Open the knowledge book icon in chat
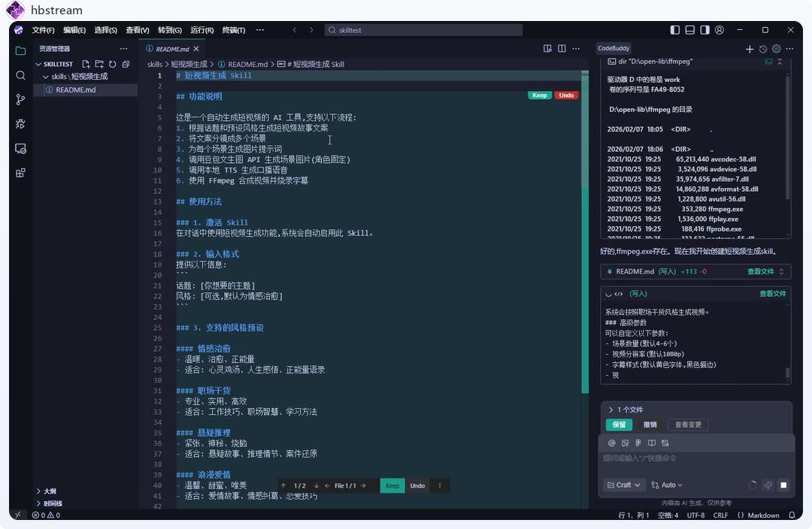812x529 pixels. (651, 443)
